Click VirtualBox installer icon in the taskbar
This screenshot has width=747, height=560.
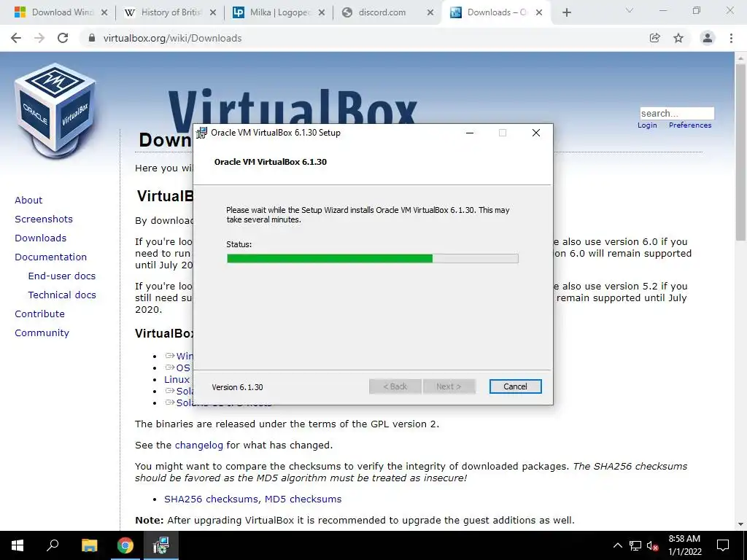[x=161, y=545]
